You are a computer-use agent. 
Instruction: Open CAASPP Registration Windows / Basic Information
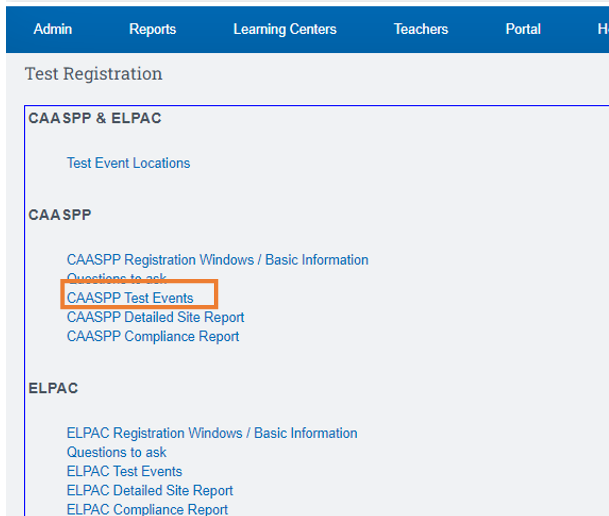(218, 260)
